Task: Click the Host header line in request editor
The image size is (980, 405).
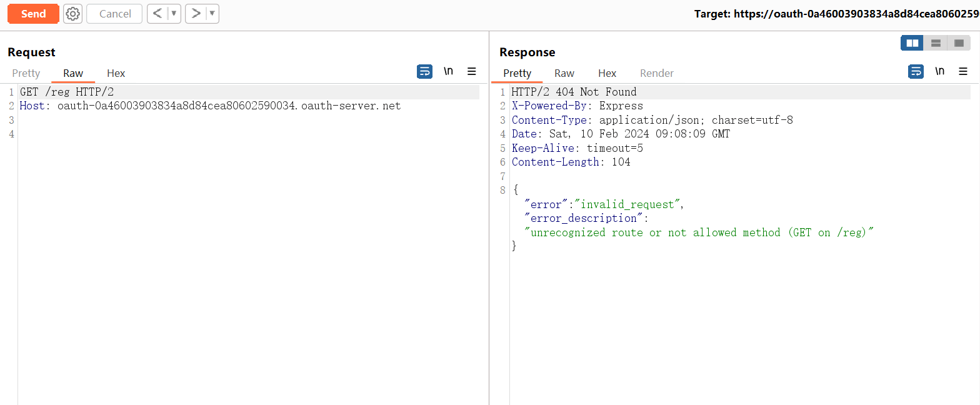Action: pos(210,106)
